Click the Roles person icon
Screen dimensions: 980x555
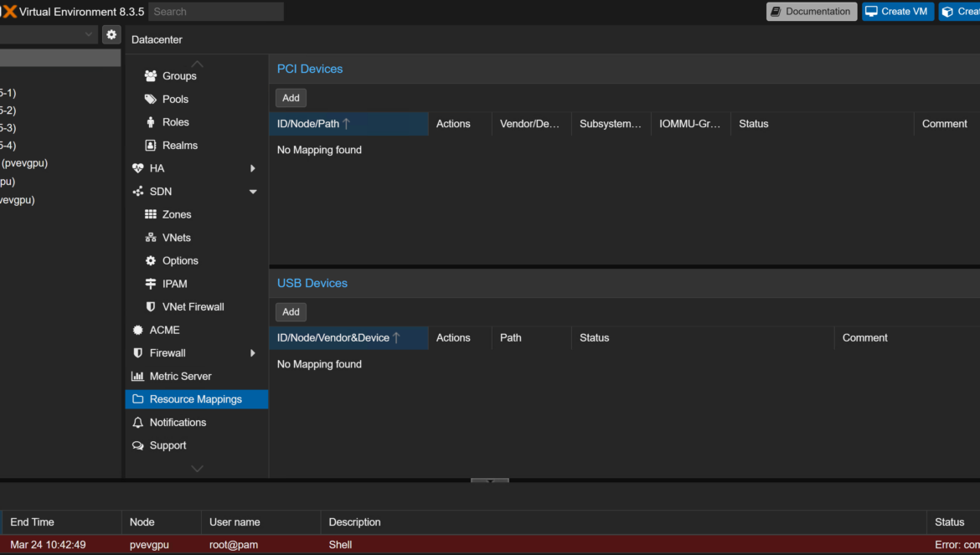pyautogui.click(x=151, y=122)
